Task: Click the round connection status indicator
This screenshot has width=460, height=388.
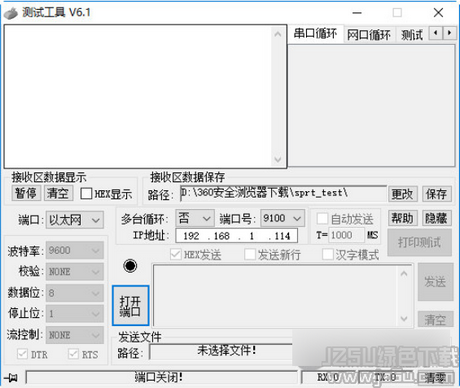Action: (x=130, y=266)
